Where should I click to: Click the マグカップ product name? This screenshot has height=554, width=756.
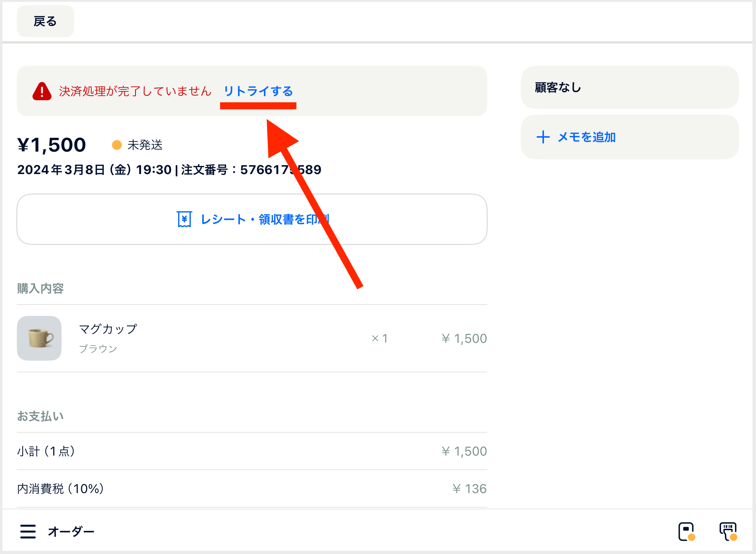(x=108, y=329)
